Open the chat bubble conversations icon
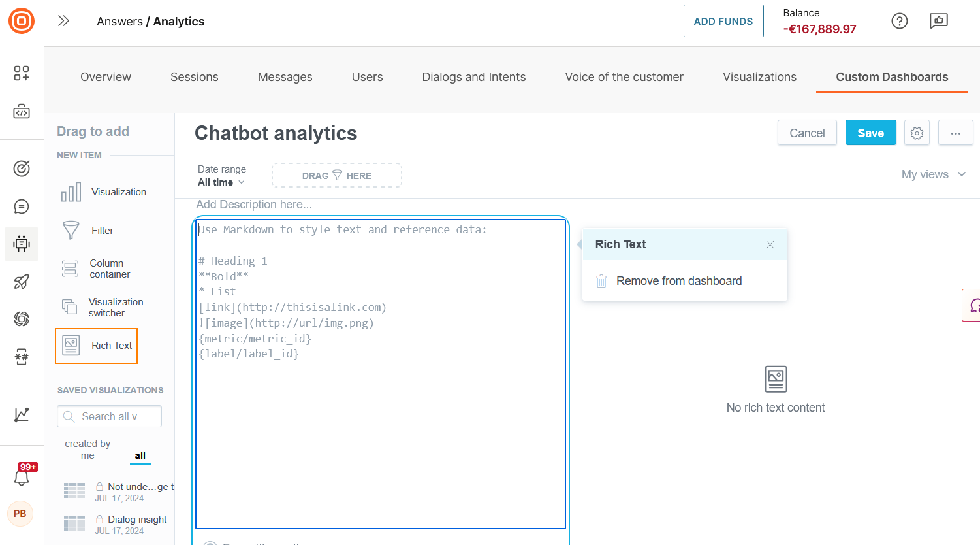 click(22, 206)
